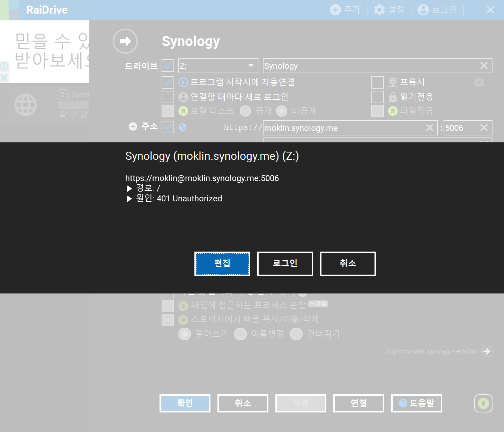Close the advertisement with its X icon
This screenshot has height=432, width=504.
tap(4, 78)
